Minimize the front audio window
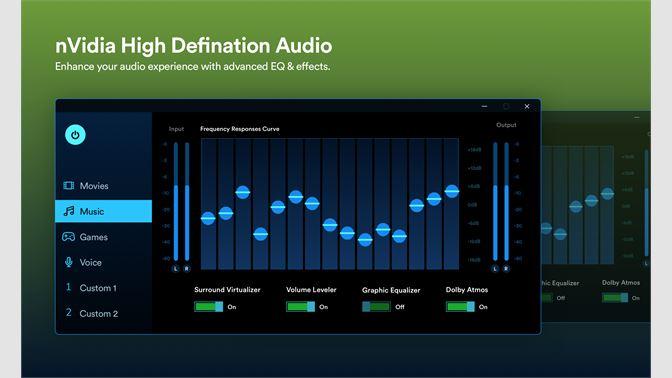 484,106
